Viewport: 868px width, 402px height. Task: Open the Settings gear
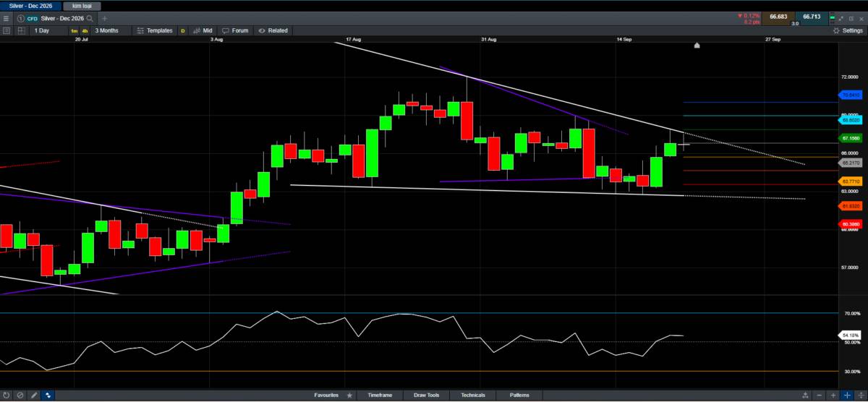(x=837, y=30)
